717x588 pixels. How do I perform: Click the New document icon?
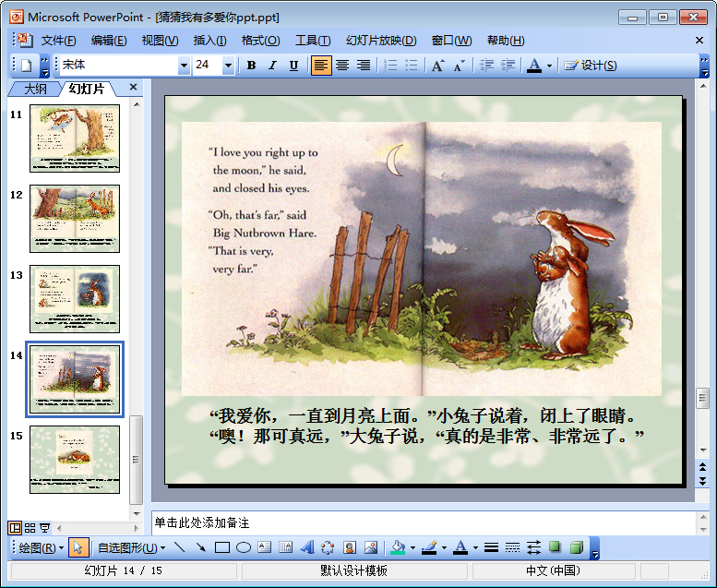26,66
